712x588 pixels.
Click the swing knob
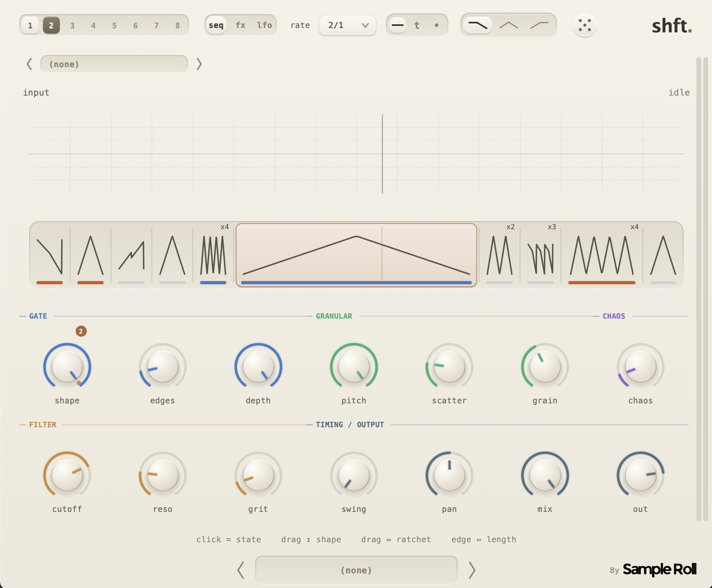click(x=354, y=475)
